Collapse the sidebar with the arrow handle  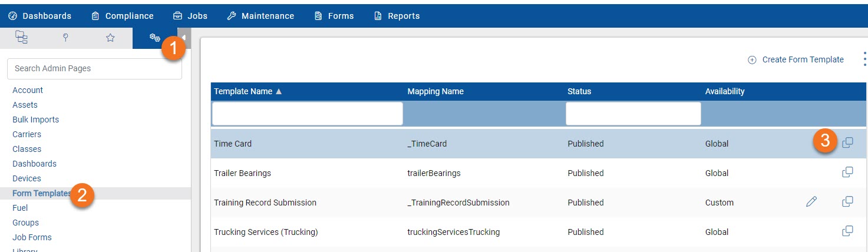click(x=184, y=38)
